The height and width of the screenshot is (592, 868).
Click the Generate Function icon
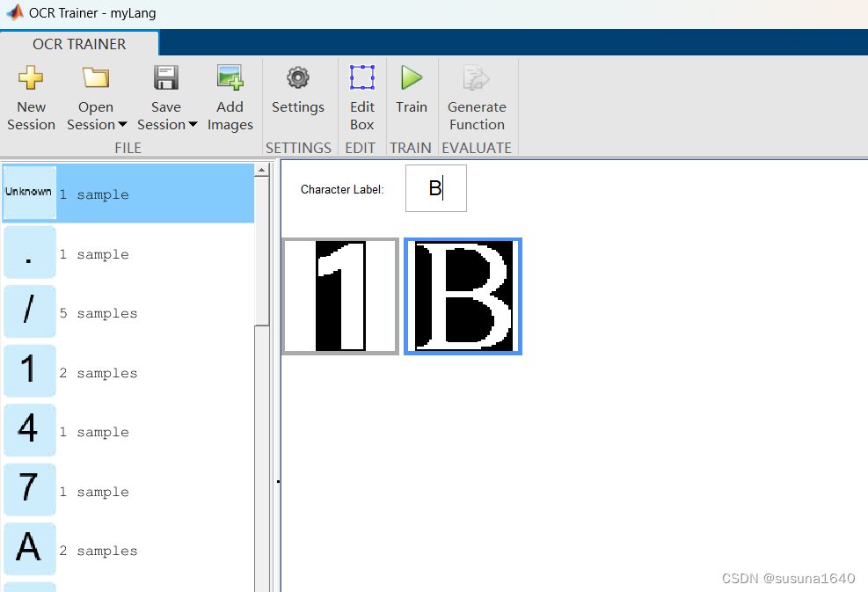pos(476,77)
